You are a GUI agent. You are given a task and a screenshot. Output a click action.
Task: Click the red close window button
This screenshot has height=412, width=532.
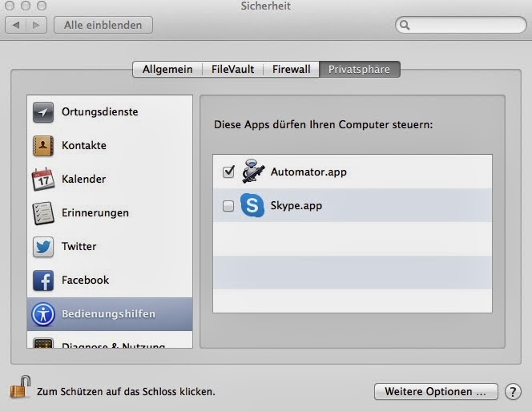[10, 6]
